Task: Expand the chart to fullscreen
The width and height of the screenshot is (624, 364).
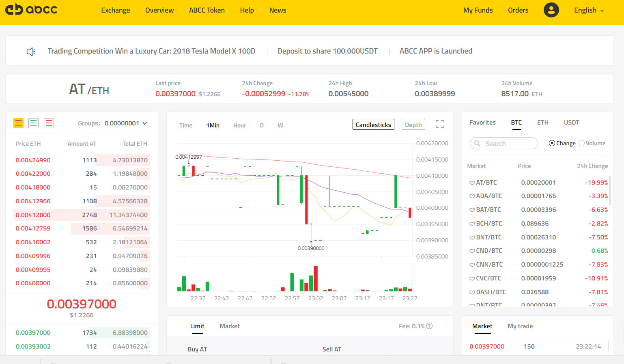Action: 440,124
